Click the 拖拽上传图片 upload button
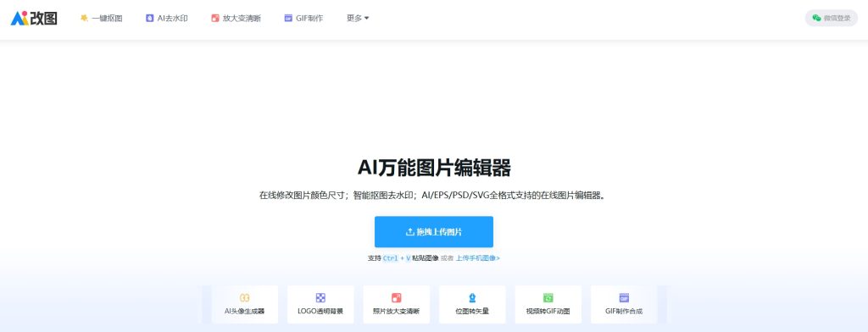Screen dimensions: 868x332 pyautogui.click(x=433, y=232)
